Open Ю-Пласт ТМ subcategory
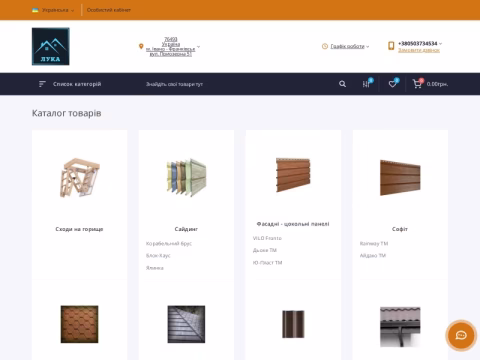This screenshot has height=360, width=480. [x=267, y=263]
